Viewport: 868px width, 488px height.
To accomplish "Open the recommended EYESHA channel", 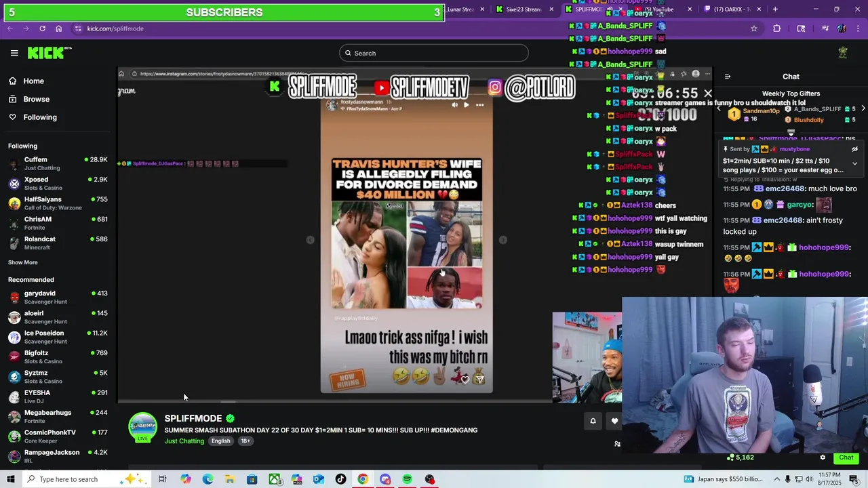I will point(58,396).
